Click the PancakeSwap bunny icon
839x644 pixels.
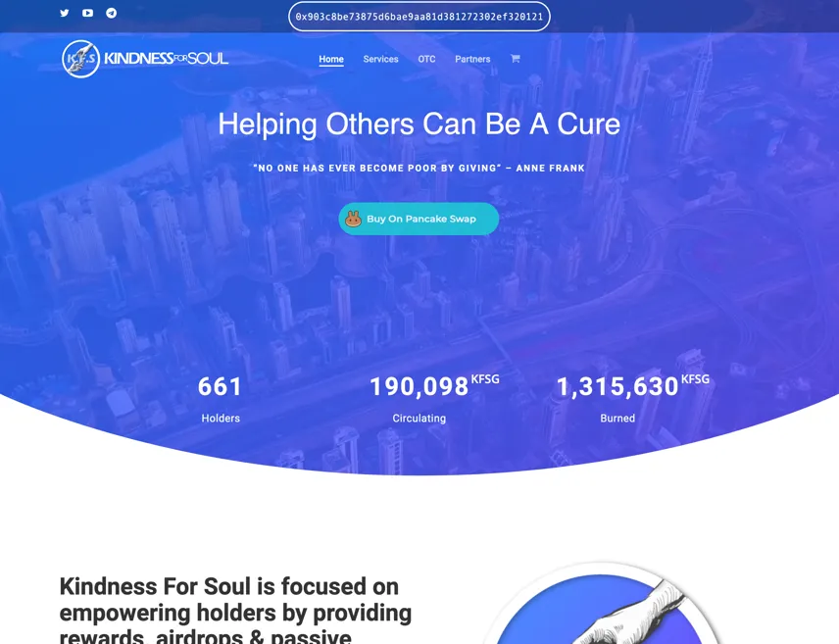[353, 219]
